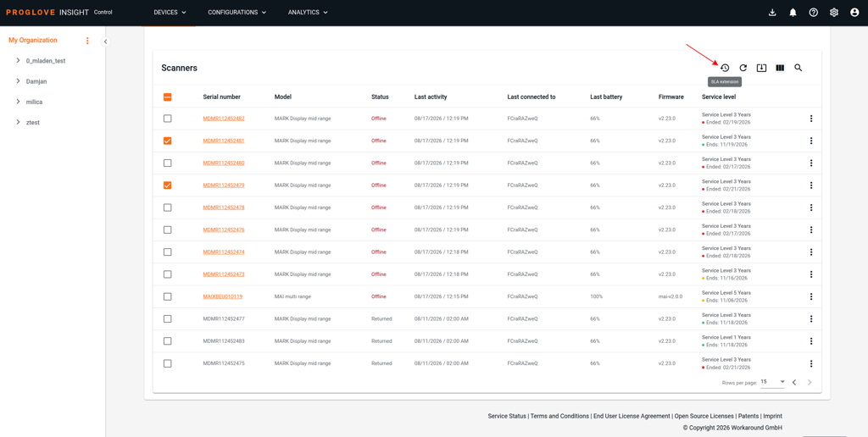Go to previous page of scanners
The height and width of the screenshot is (437, 868).
793,382
